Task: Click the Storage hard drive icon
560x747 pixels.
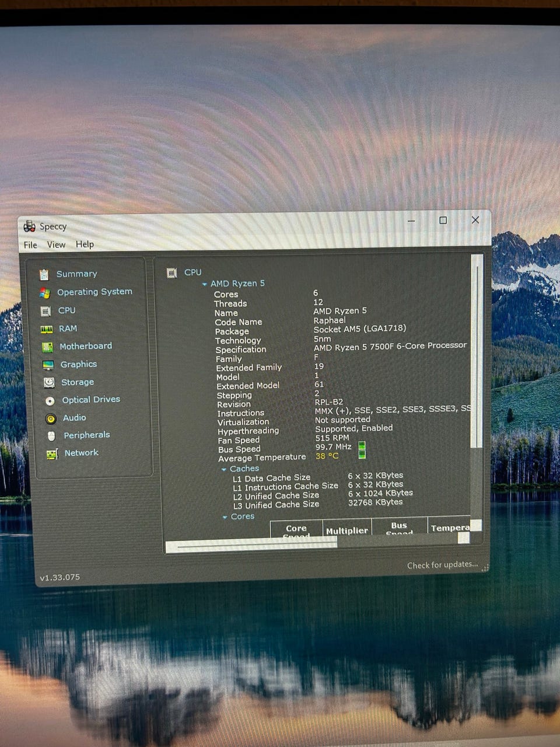Action: (49, 383)
